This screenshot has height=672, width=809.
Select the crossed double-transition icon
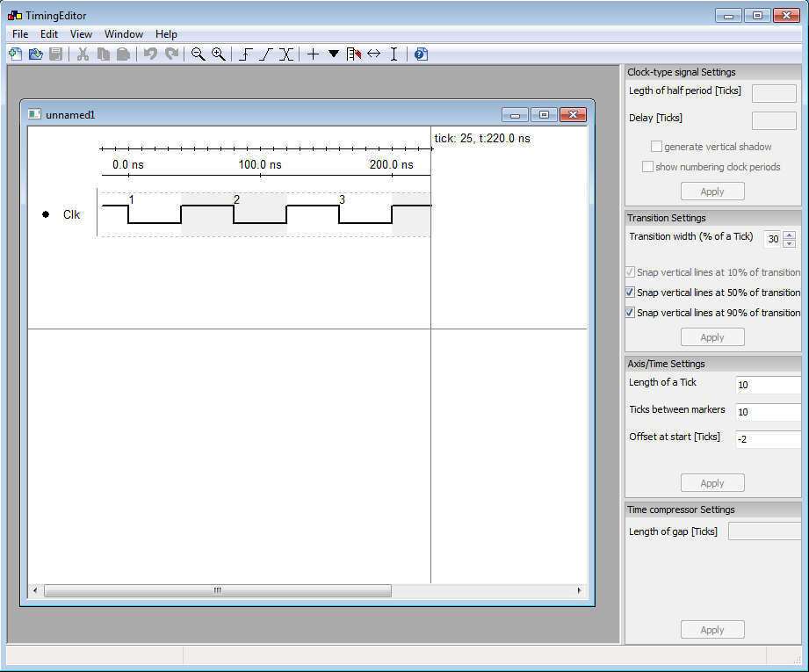pyautogui.click(x=285, y=54)
